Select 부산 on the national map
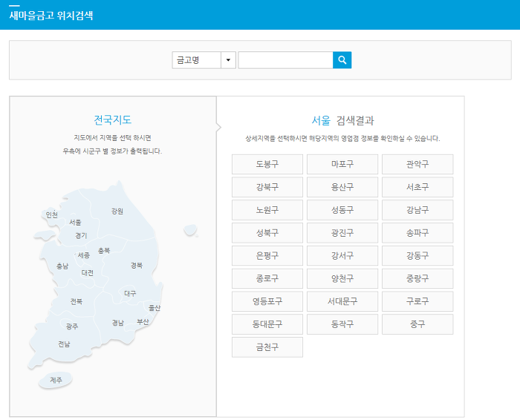The image size is (520, 420). [x=143, y=321]
